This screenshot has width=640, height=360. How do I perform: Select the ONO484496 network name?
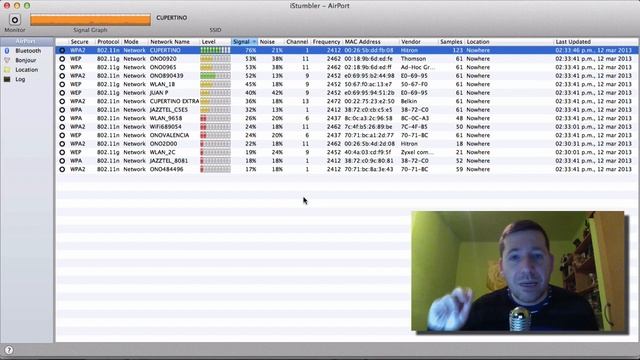pos(166,169)
